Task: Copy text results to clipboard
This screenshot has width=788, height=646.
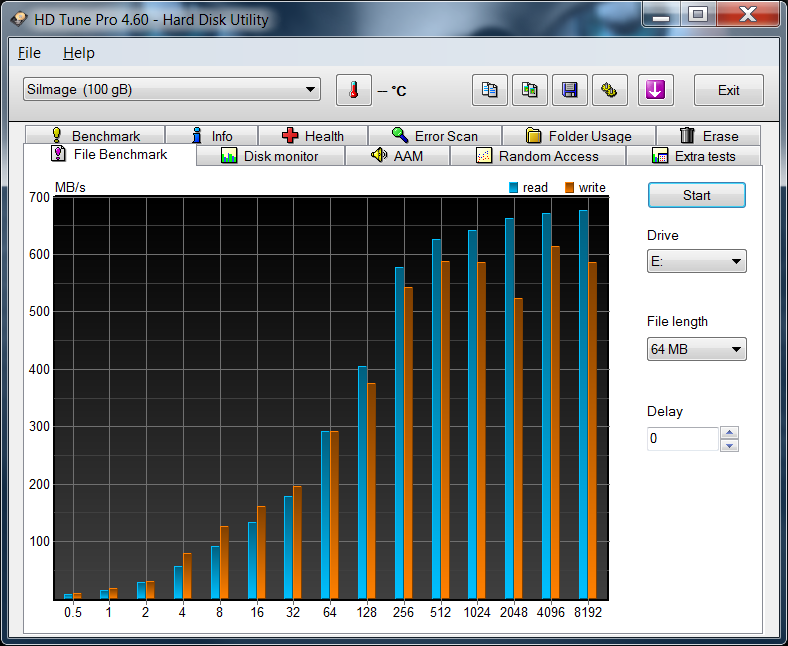Action: tap(489, 90)
